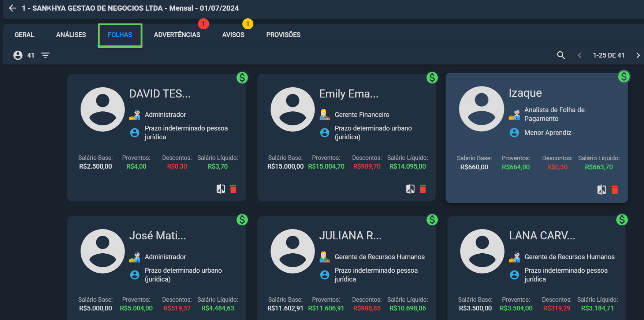Click Administrador role icon on DAVID TES... card
Image resolution: width=644 pixels, height=320 pixels.
(x=135, y=115)
